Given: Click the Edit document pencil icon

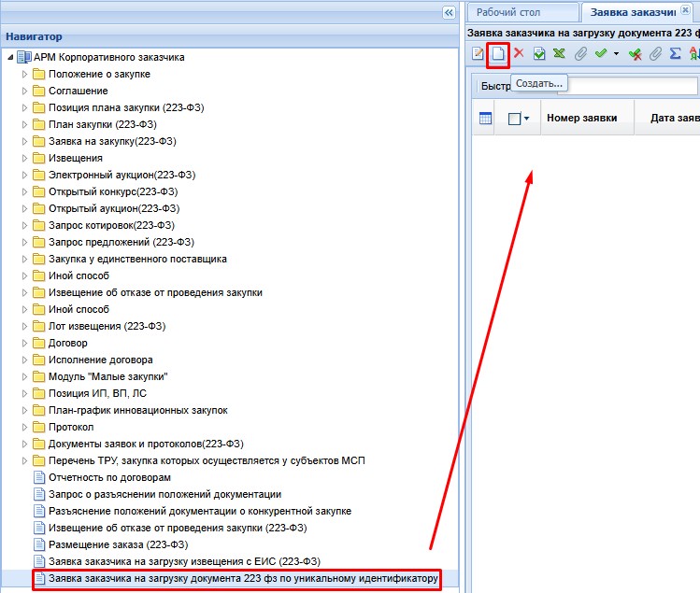Looking at the screenshot, I should pos(479,54).
